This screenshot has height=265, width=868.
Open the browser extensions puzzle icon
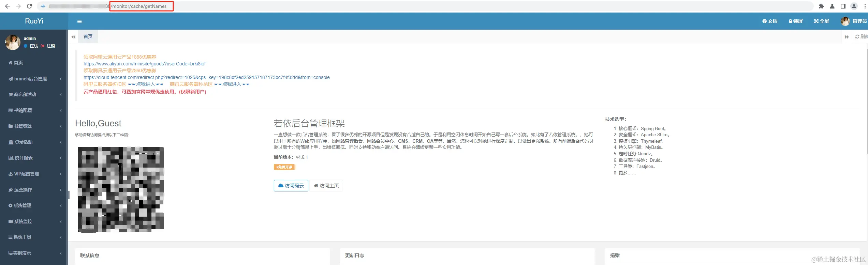[x=821, y=6]
